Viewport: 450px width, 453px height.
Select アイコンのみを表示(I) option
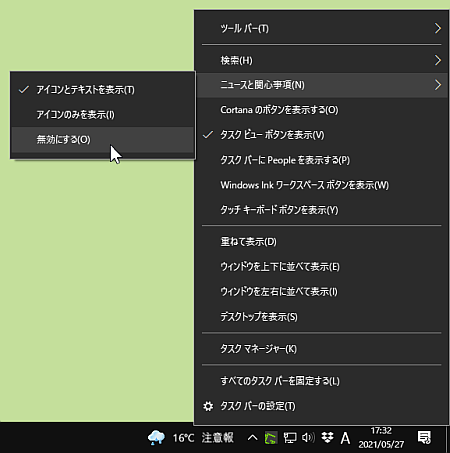(x=103, y=114)
